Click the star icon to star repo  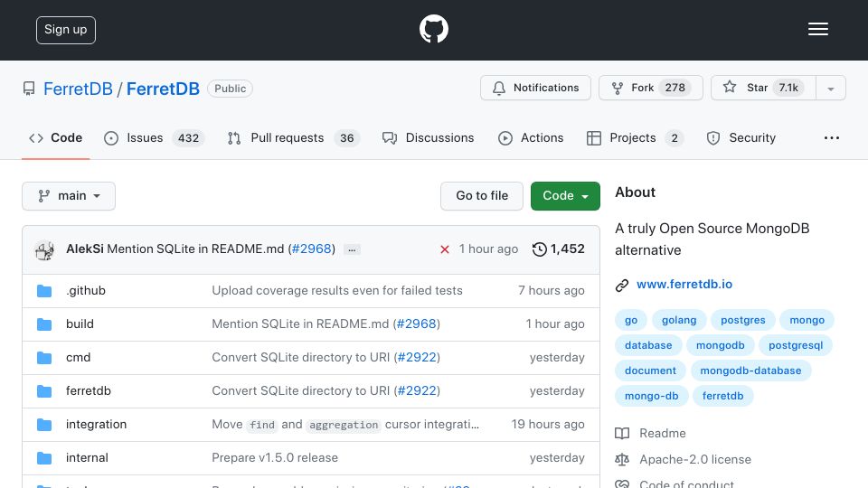coord(730,87)
